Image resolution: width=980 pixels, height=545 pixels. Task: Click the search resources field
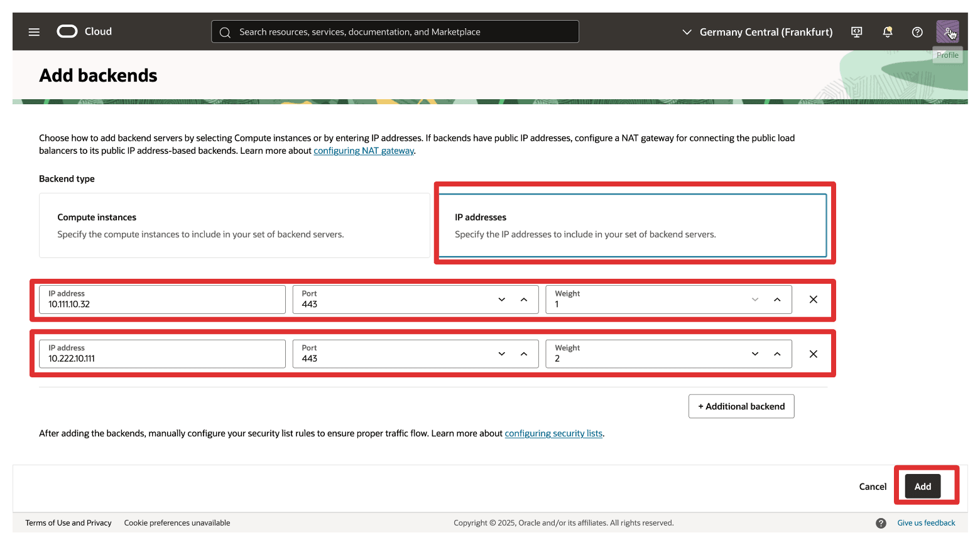click(395, 31)
